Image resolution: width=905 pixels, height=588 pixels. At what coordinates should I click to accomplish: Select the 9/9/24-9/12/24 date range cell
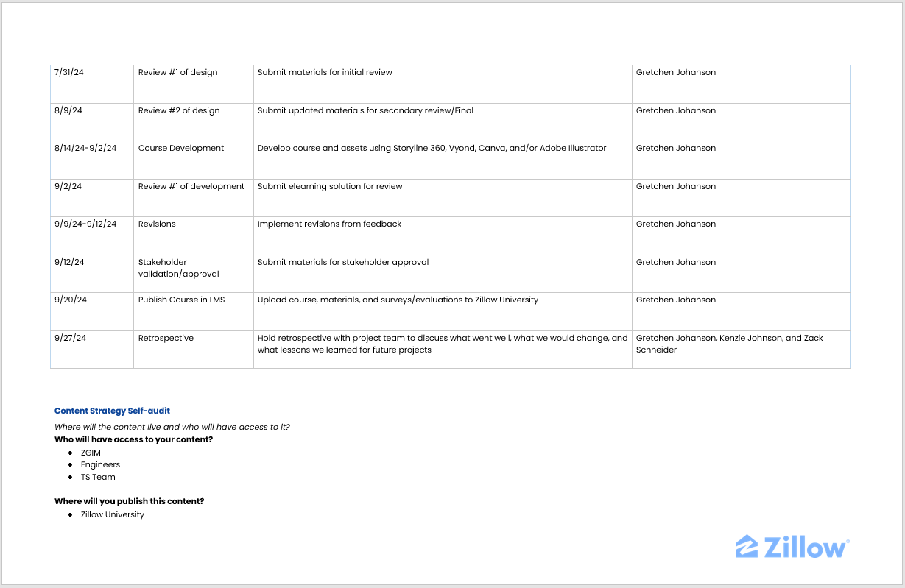85,224
